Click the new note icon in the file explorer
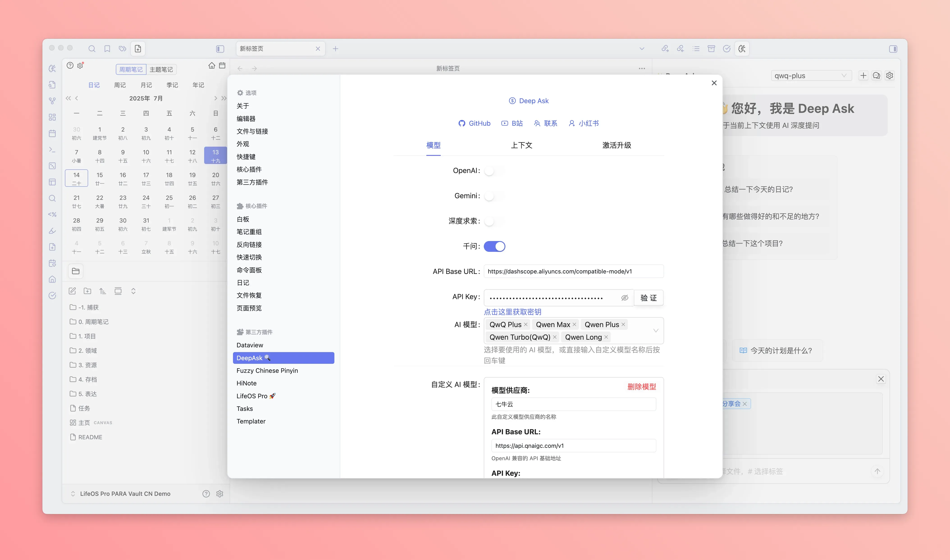This screenshot has width=950, height=560. tap(72, 291)
